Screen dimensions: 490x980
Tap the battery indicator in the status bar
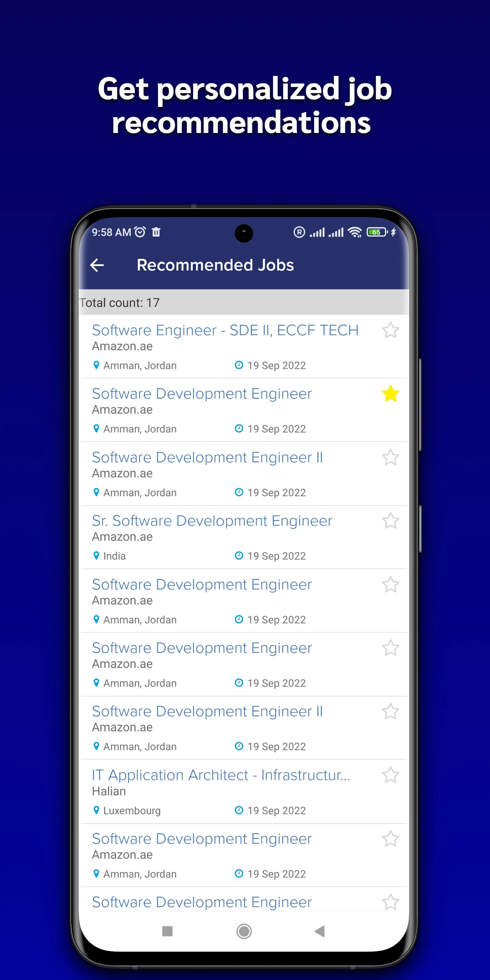(377, 232)
